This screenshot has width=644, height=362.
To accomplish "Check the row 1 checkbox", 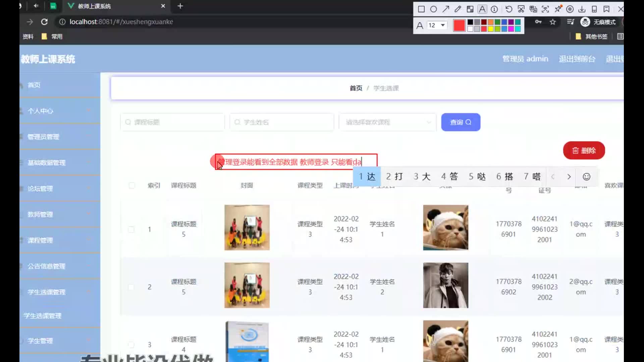I will [x=131, y=230].
